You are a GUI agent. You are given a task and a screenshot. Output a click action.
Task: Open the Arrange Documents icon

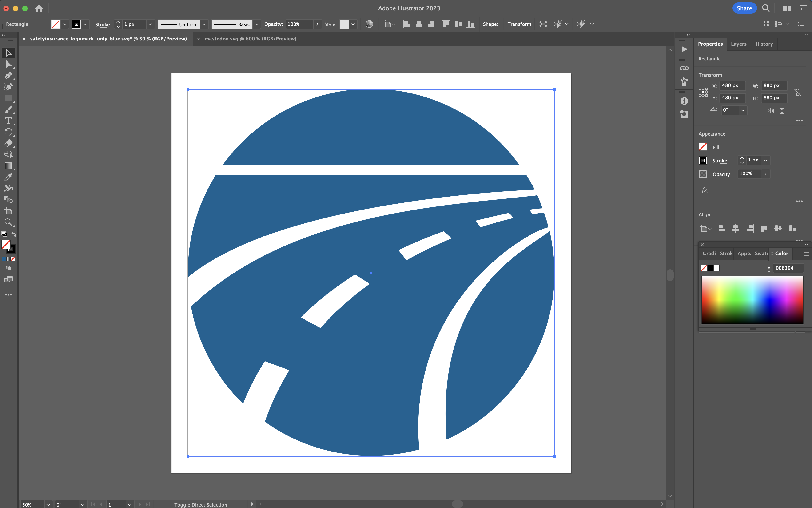[787, 8]
